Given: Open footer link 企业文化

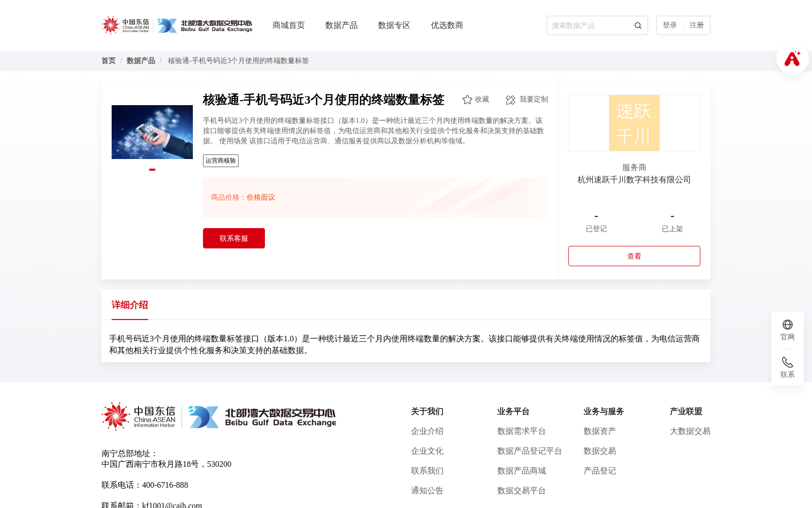Looking at the screenshot, I should click(427, 451).
